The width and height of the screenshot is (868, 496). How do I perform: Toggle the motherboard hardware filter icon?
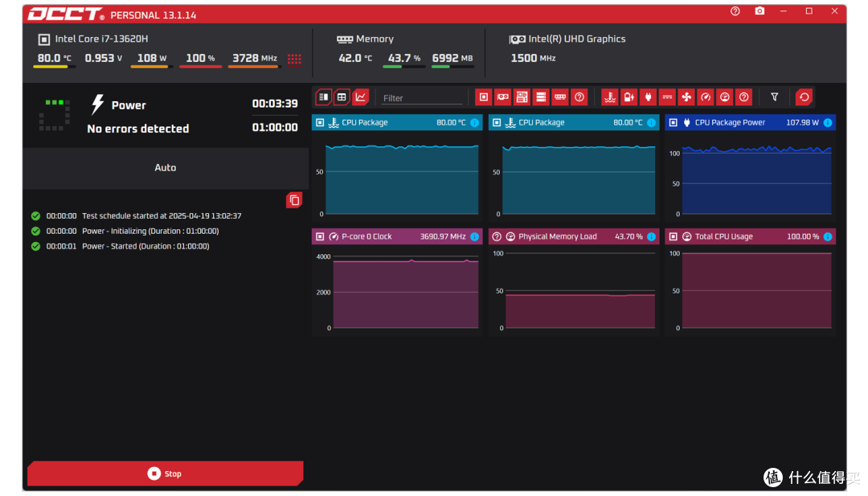[522, 97]
